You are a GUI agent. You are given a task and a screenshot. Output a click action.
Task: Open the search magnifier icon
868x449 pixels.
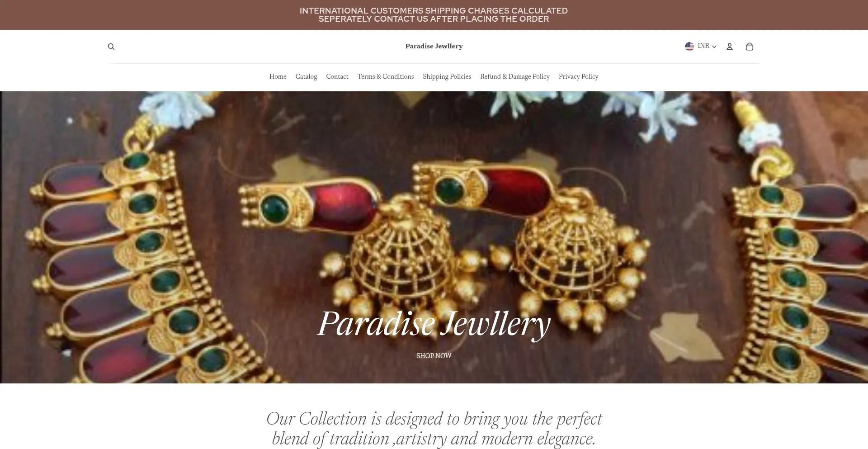[111, 47]
